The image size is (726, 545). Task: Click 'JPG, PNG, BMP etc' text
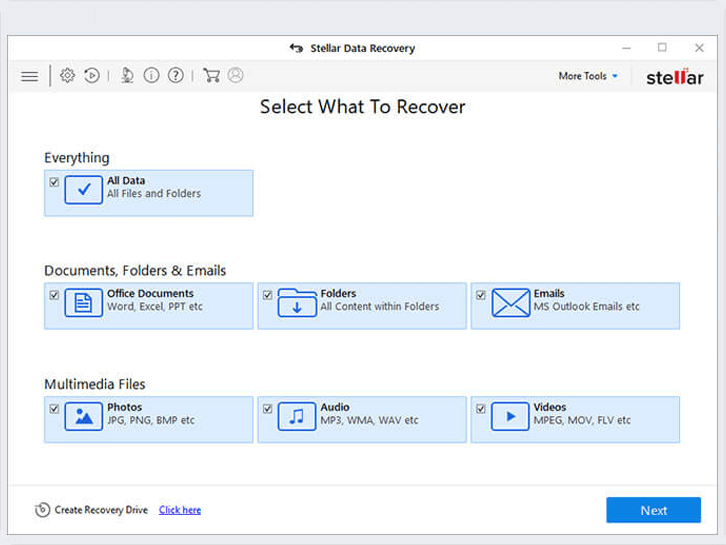pos(151,420)
